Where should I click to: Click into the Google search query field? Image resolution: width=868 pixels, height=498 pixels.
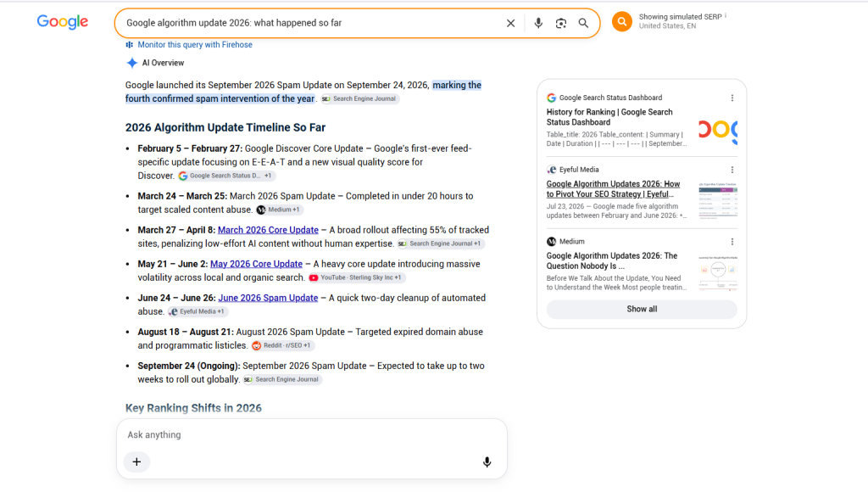[x=310, y=23]
